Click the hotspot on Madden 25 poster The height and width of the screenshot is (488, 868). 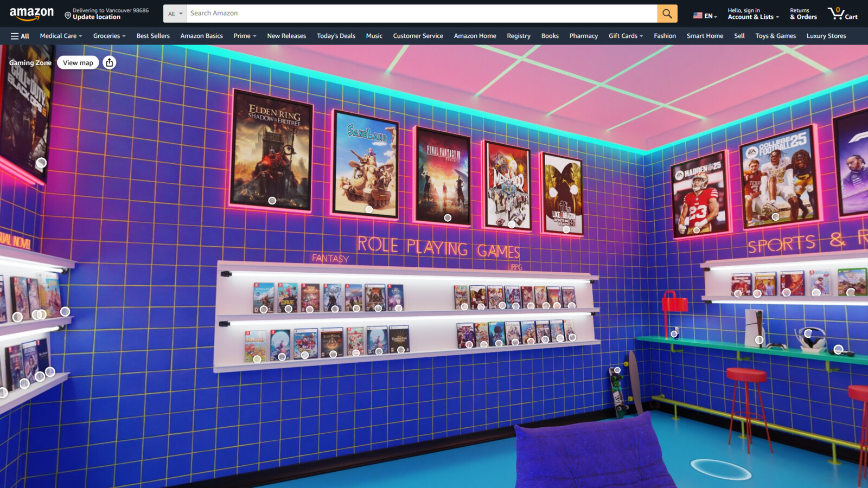[x=697, y=230]
